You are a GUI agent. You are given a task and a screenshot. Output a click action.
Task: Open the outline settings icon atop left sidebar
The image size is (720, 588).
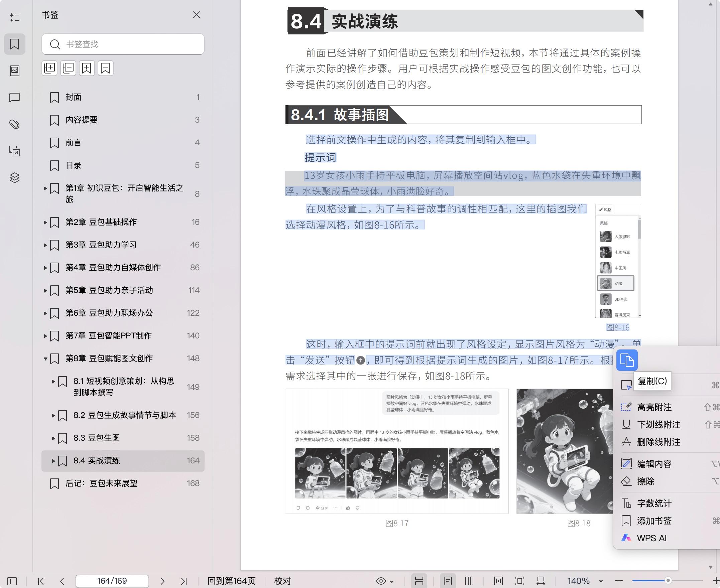pos(14,17)
